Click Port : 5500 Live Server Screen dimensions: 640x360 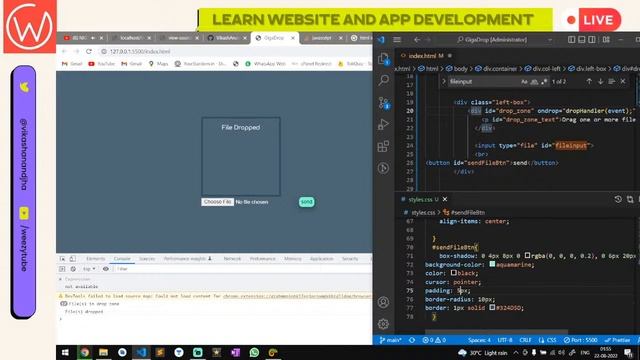point(580,340)
